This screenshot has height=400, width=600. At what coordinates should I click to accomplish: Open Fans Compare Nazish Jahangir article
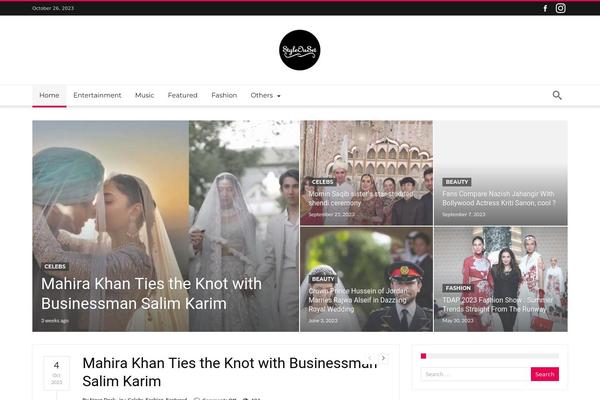click(x=499, y=198)
